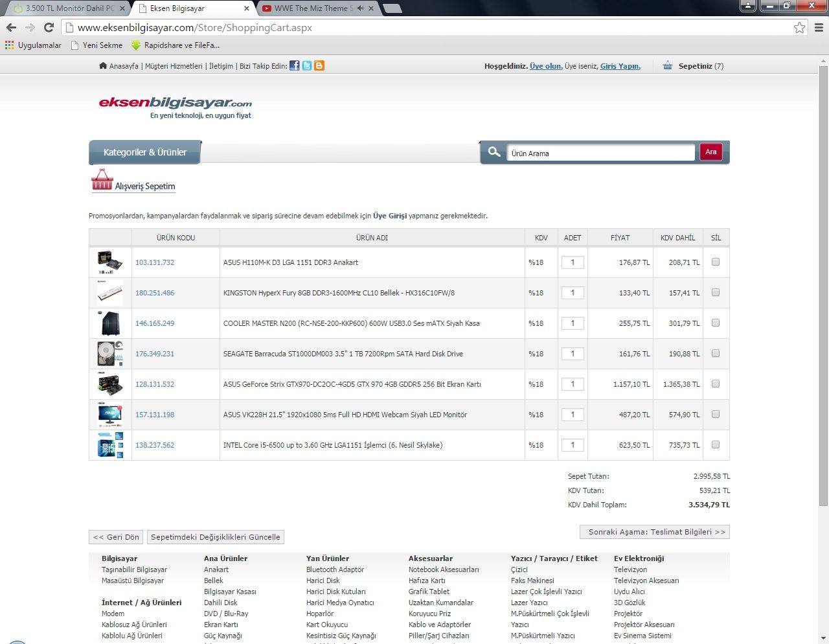
Task: Click the eksenbilgisayar.com logo
Action: click(175, 107)
